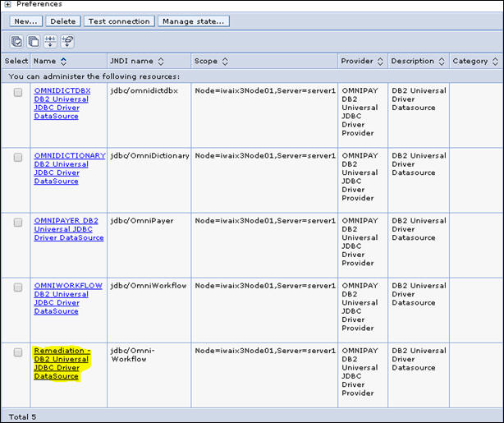
Task: Sort by Provider column arrows
Action: [x=380, y=61]
